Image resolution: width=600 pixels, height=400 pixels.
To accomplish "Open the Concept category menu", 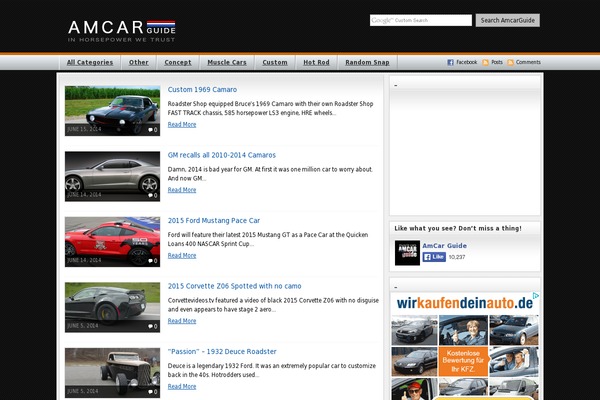I will (x=175, y=62).
